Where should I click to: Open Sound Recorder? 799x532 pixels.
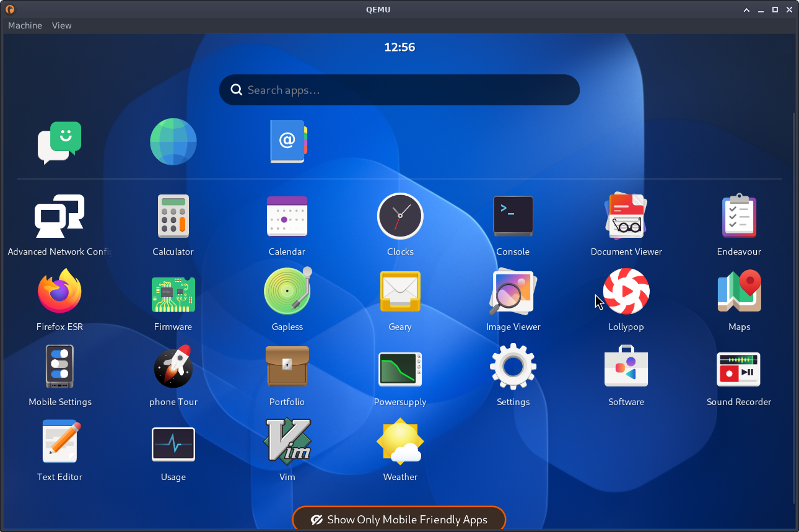click(739, 369)
